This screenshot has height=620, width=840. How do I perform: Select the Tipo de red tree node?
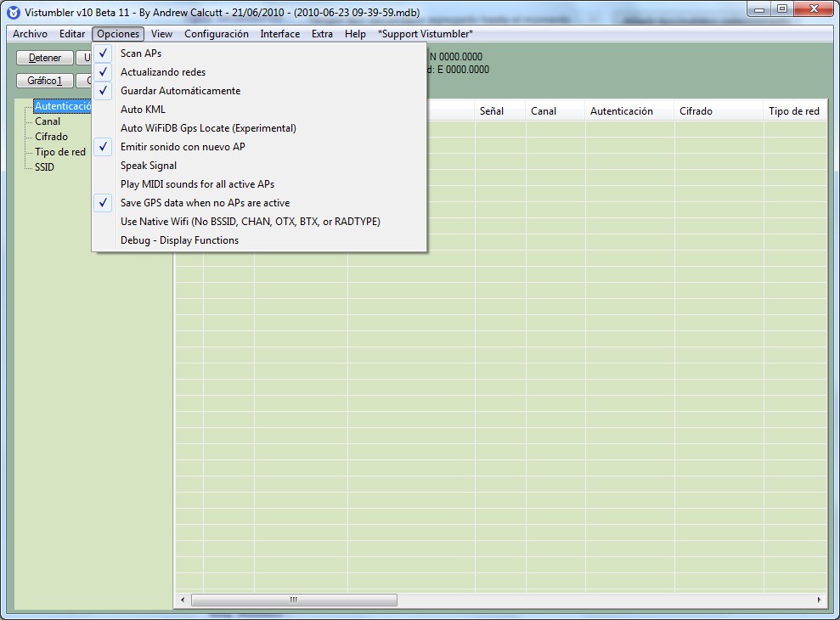coord(60,152)
